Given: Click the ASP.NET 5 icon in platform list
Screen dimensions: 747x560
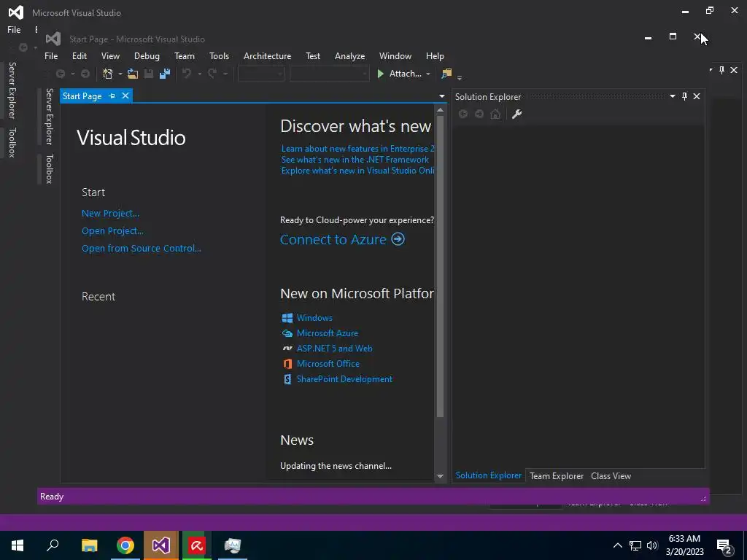Looking at the screenshot, I should click(287, 349).
